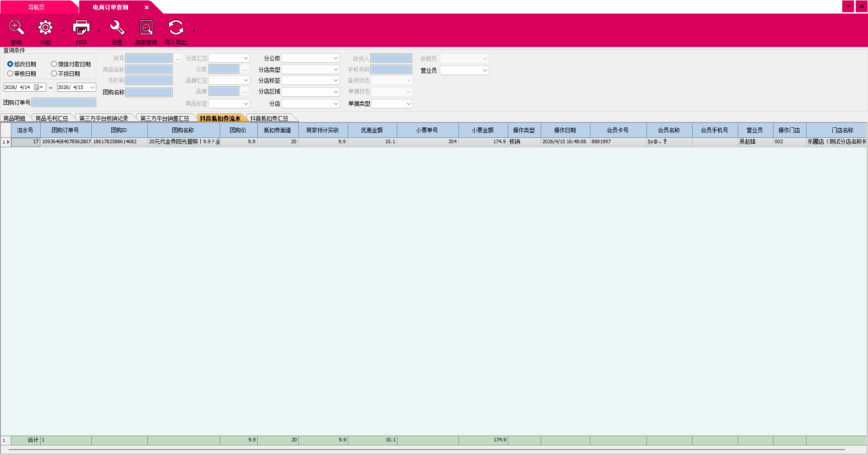Switch to the 导航页 tab
This screenshot has height=455, width=868.
(36, 7)
